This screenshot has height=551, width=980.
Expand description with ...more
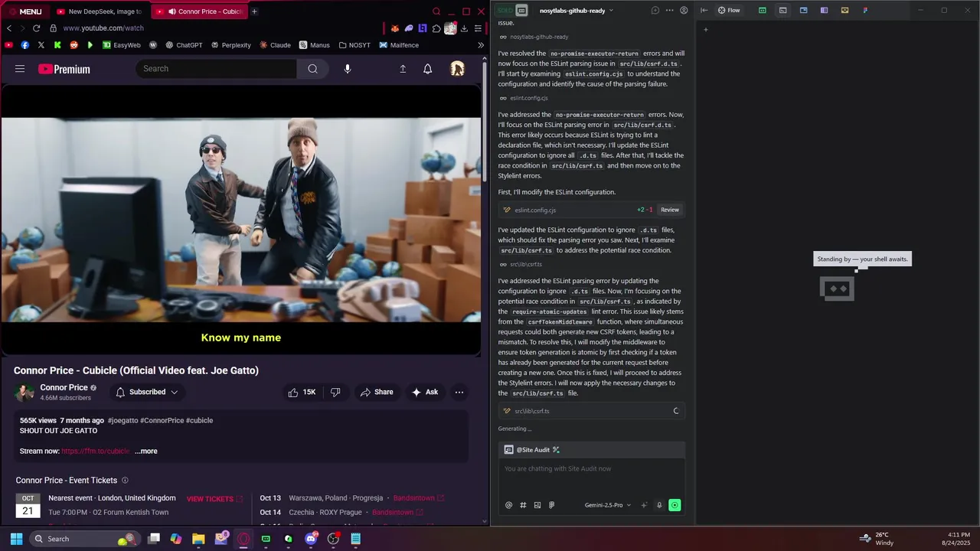(x=146, y=452)
